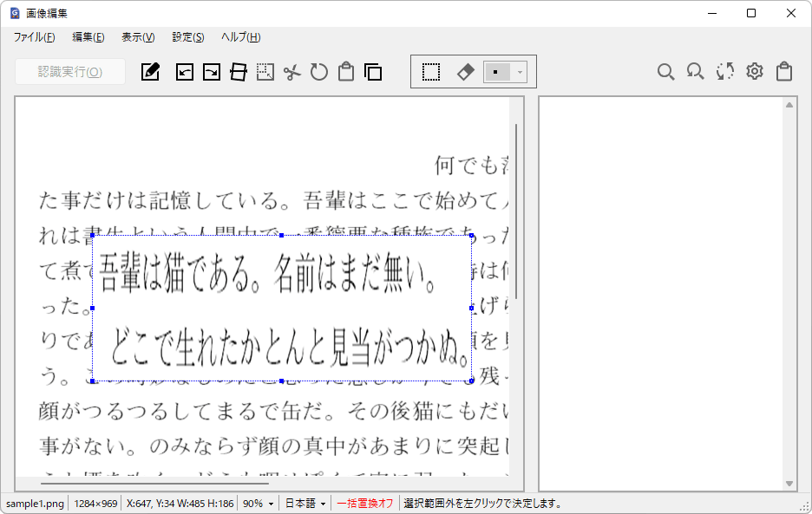Click the 選択範囲外を左クリックで決定します hint text

[x=482, y=503]
